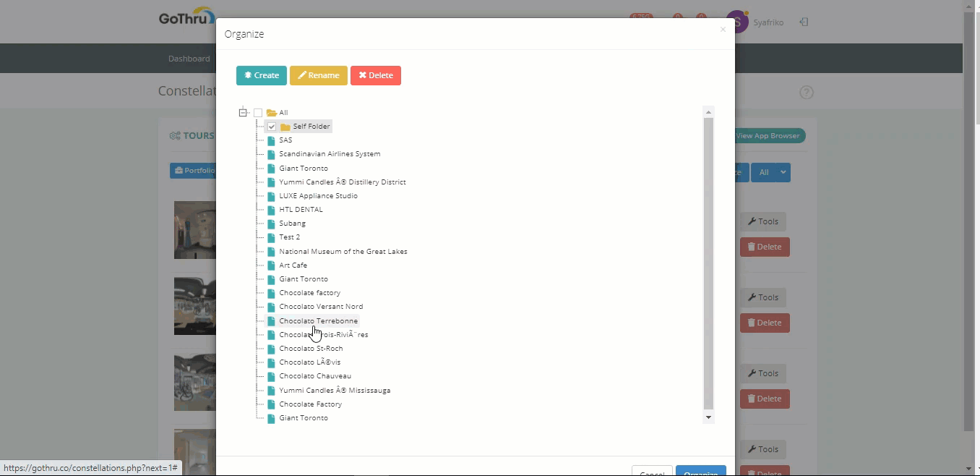The image size is (980, 476).
Task: Click the file icon beside Chocolato Versant Nord
Action: point(271,307)
